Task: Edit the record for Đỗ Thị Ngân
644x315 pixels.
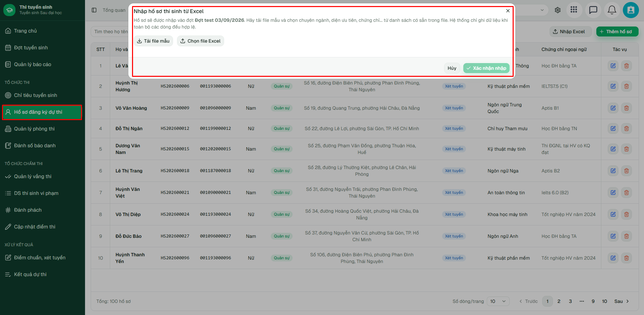Action: pyautogui.click(x=613, y=128)
